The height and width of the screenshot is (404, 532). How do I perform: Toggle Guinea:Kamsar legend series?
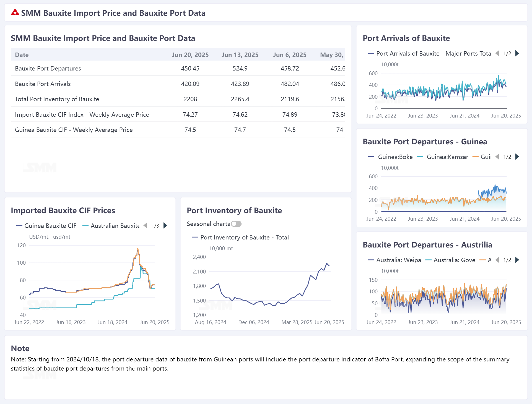pyautogui.click(x=443, y=157)
